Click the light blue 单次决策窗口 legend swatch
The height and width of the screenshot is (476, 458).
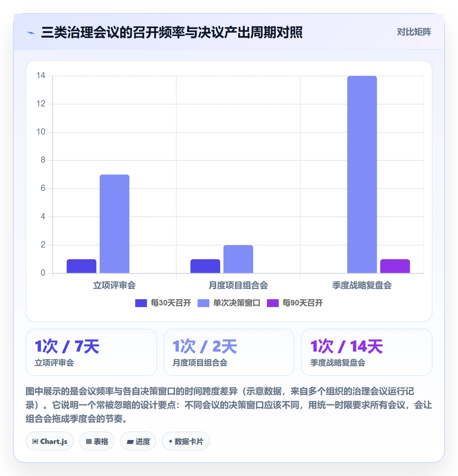coord(203,303)
